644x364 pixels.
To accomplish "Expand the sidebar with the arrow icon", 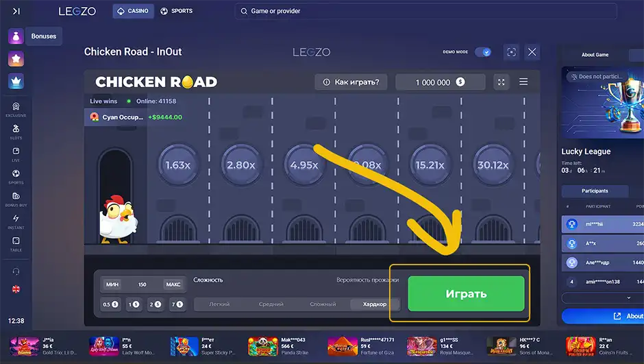I will click(x=16, y=11).
